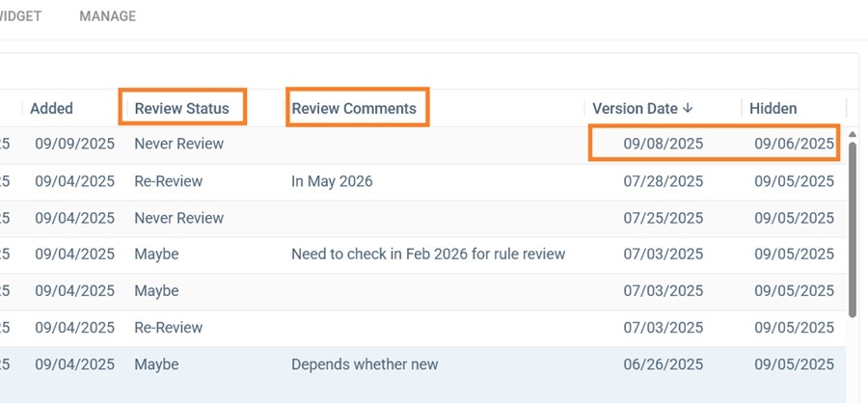Sort by the Added column header

tap(51, 108)
